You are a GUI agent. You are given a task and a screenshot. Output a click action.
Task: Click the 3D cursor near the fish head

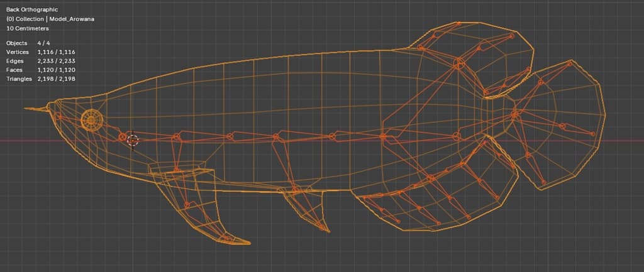click(133, 140)
